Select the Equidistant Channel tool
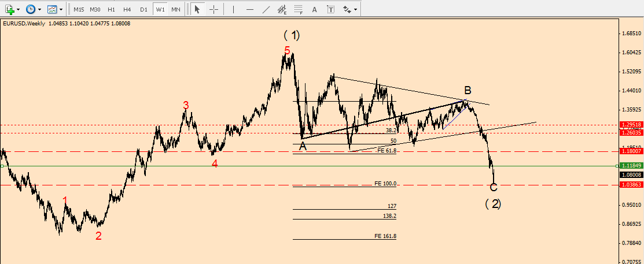The image size is (644, 264). [x=282, y=9]
